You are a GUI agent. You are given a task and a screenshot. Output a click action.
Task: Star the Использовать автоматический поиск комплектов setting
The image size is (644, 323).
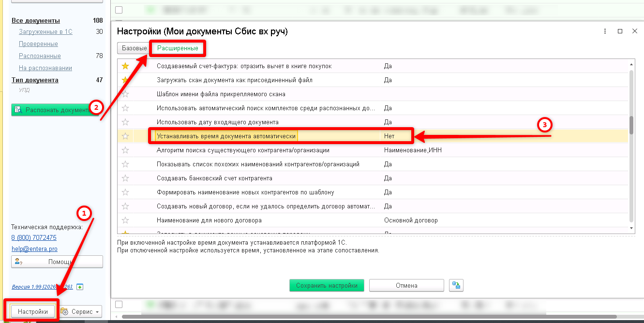[x=125, y=108]
